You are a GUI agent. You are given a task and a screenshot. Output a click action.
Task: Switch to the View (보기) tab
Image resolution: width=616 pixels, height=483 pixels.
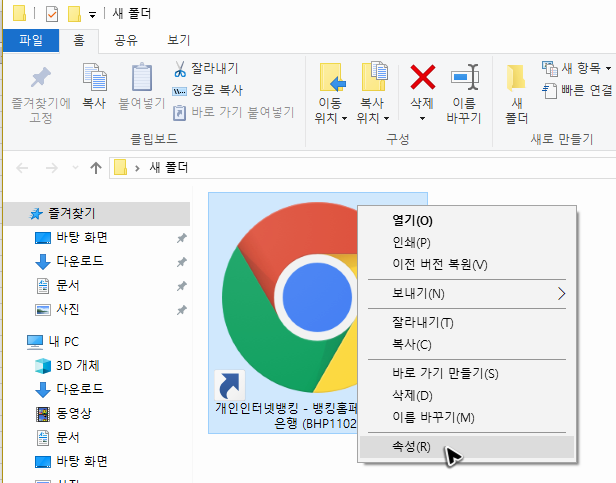[x=179, y=40]
